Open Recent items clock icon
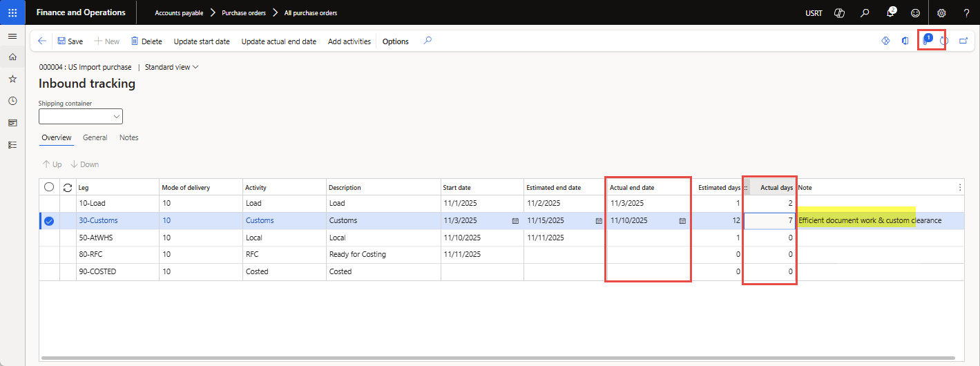980x366 pixels. pyautogui.click(x=12, y=101)
